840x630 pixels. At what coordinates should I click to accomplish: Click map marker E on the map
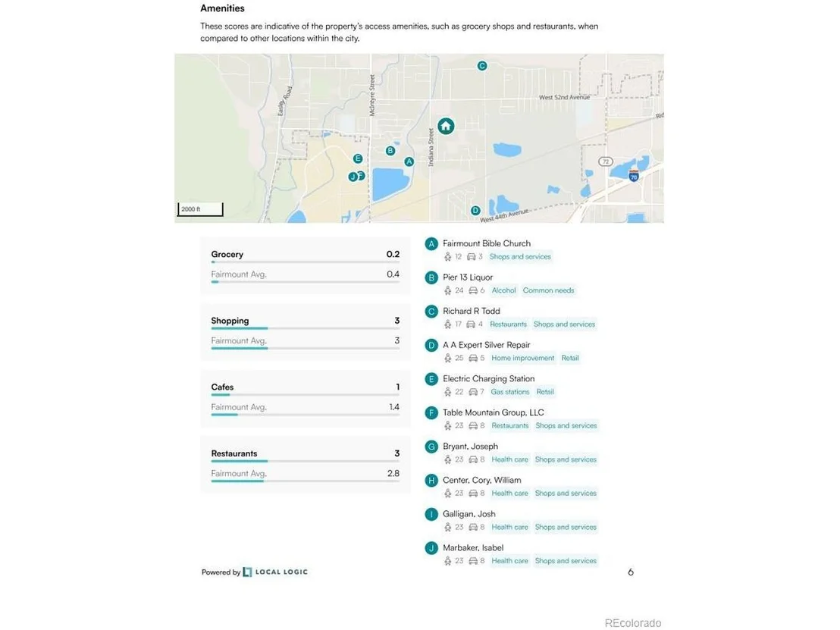[x=358, y=158]
